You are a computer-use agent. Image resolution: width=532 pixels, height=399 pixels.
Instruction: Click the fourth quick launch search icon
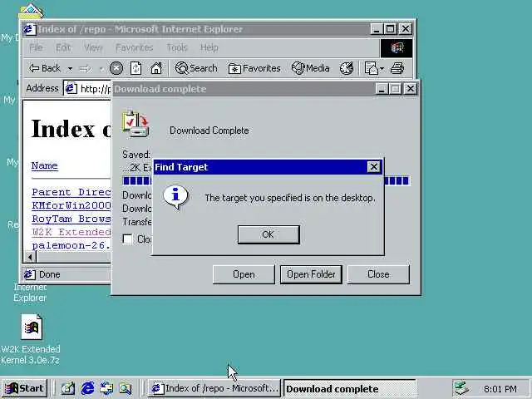tap(126, 388)
